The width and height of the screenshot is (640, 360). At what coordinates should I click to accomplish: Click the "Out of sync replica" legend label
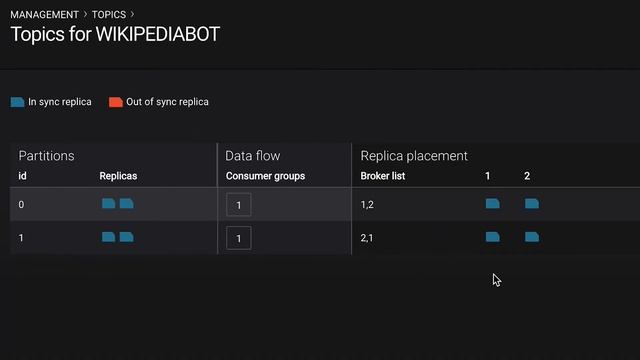pyautogui.click(x=167, y=102)
